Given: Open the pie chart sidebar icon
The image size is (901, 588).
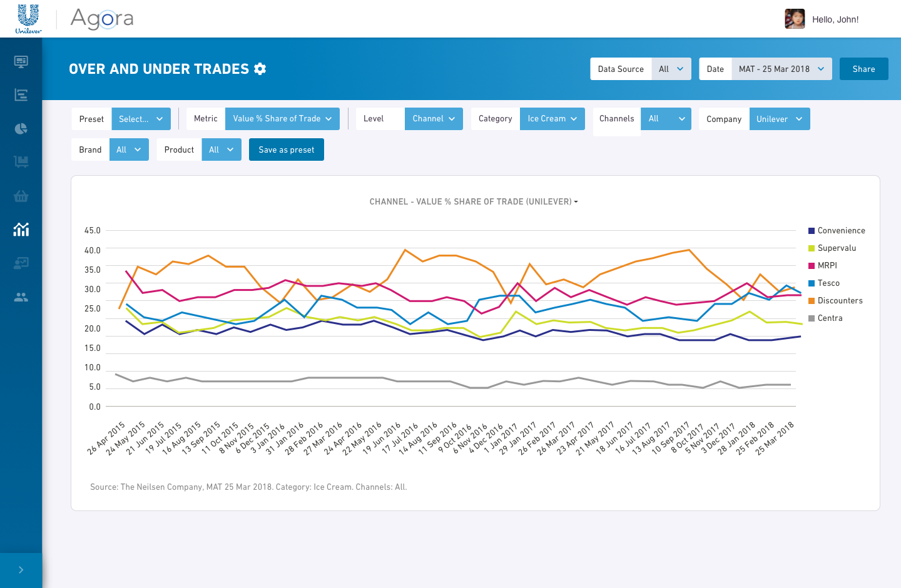Looking at the screenshot, I should [x=21, y=129].
